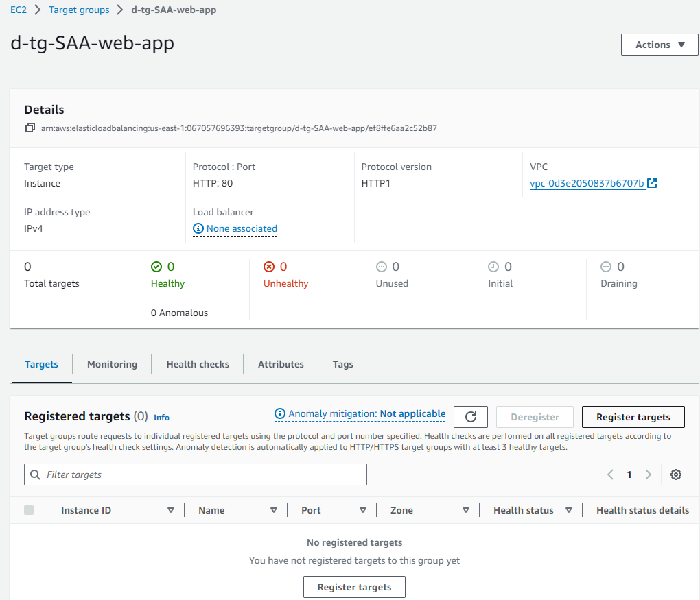Click the top Register targets button
The image size is (700, 600).
(x=633, y=417)
